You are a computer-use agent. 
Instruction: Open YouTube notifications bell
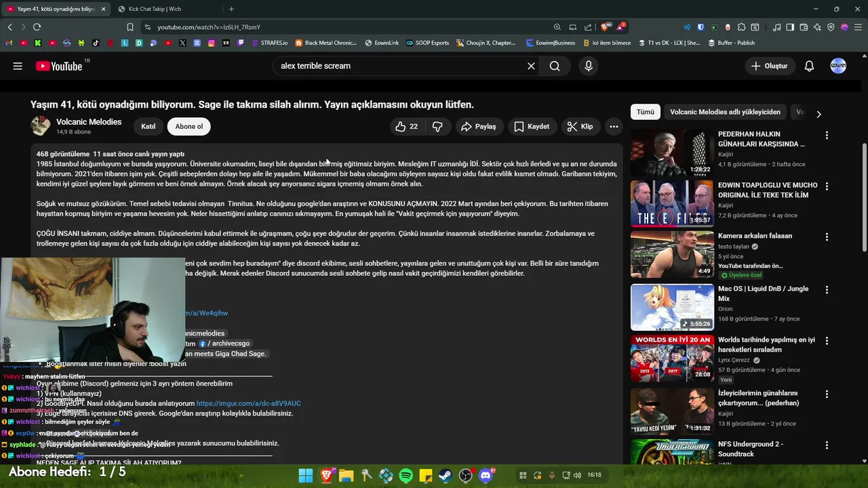point(809,66)
